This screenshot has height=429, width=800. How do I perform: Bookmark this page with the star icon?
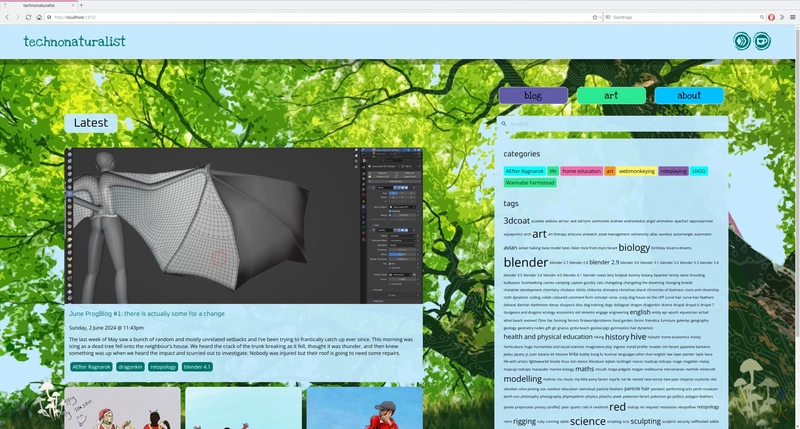[x=594, y=17]
